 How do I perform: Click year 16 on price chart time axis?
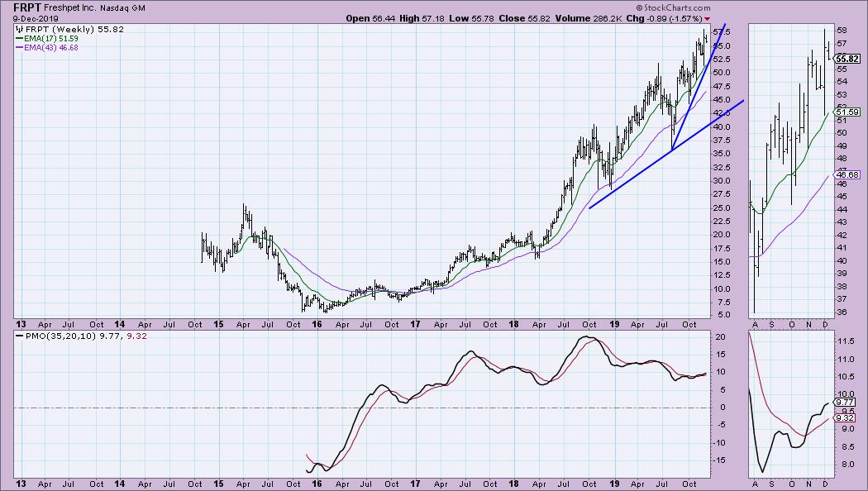(x=317, y=324)
